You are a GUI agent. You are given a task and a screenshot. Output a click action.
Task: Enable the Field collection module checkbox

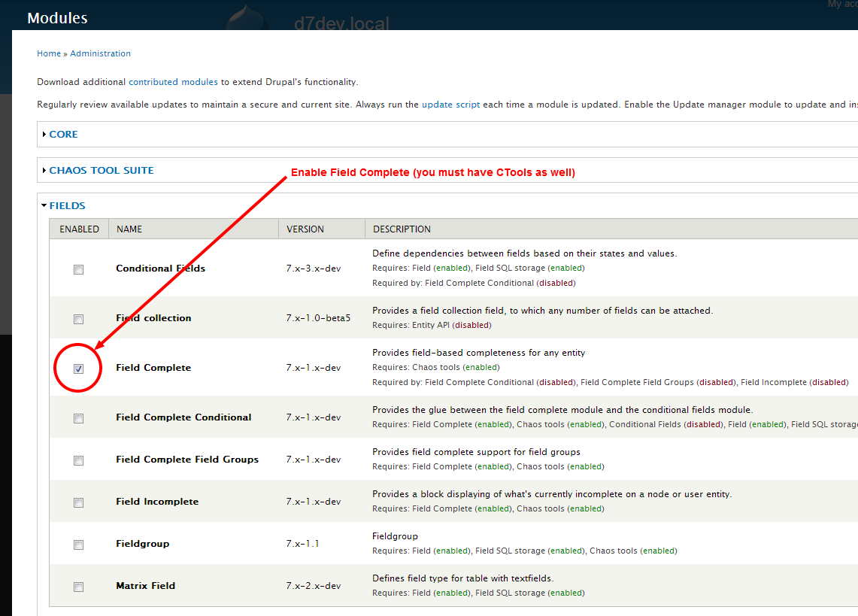[x=79, y=319]
